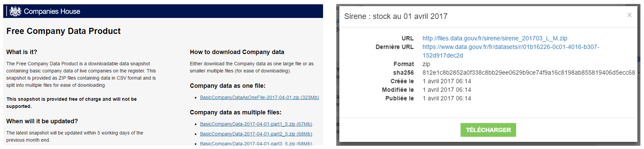Close the Sirene stock dialog
Viewport: 644px width, 149px height.
(x=629, y=15)
